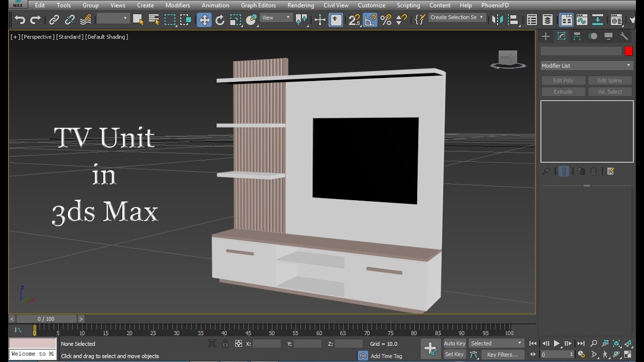Open the Render Setup dialog
Viewport: 644px width, 362px height.
point(616,20)
